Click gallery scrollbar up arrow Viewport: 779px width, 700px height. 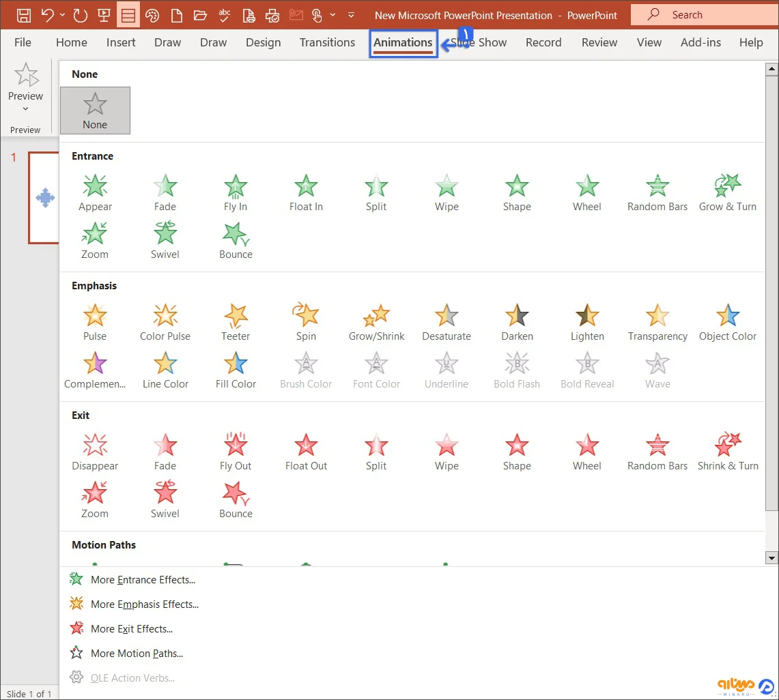(x=771, y=69)
